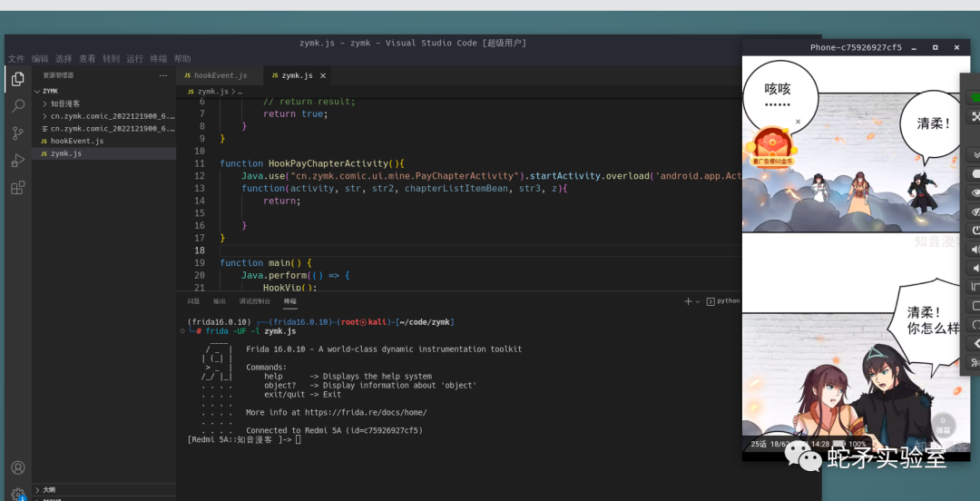The image size is (980, 501).
Task: Switch to the 调试控制台 panel tab
Action: pos(254,301)
